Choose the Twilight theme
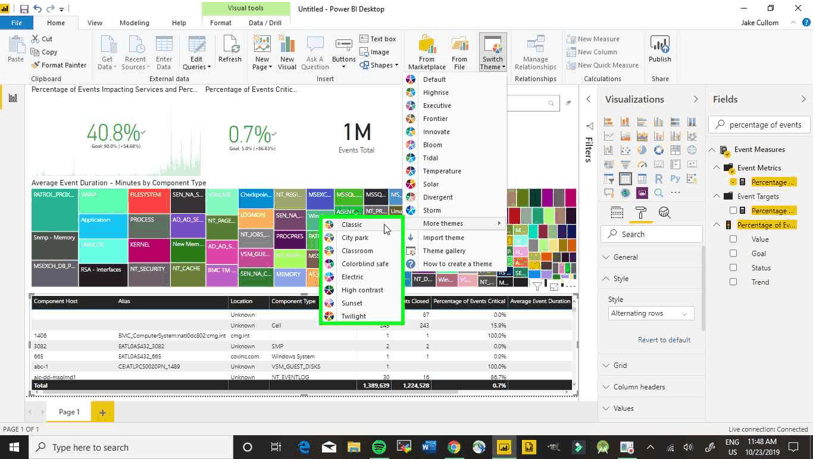Viewport: 815px width, 461px height. [361, 316]
